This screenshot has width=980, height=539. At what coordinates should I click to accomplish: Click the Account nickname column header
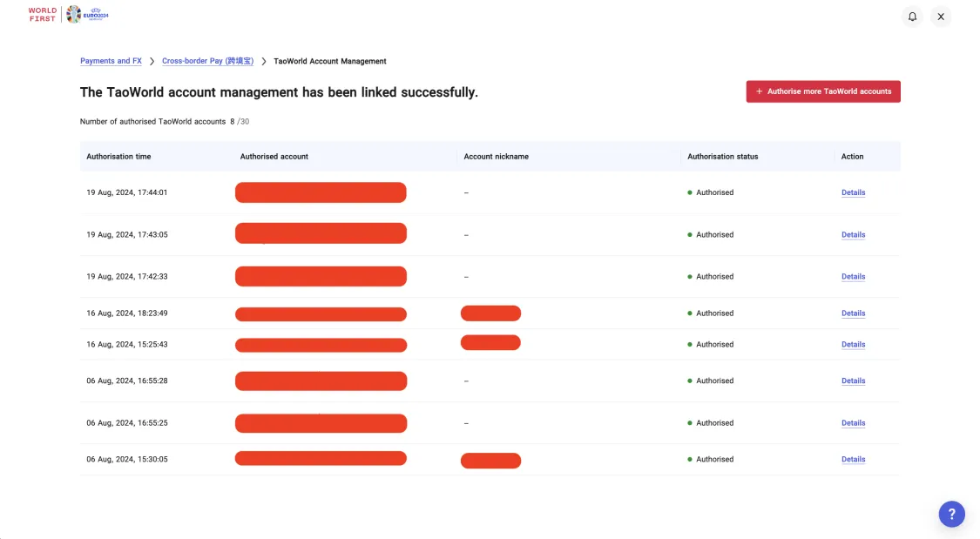pyautogui.click(x=496, y=157)
